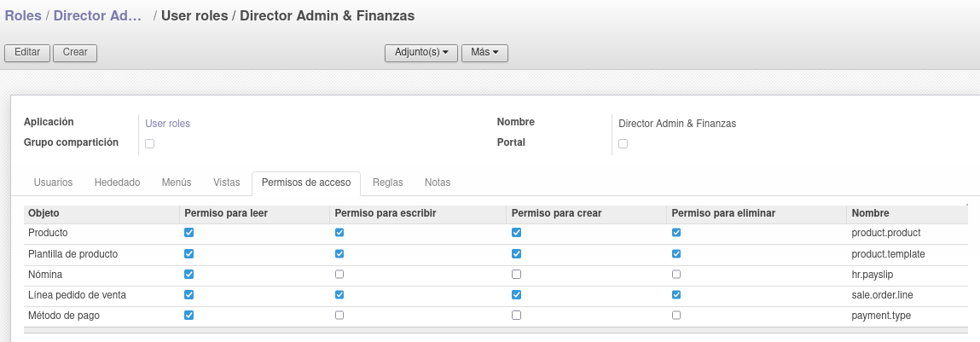The image size is (980, 342).
Task: Expand the Más dropdown menu
Action: click(x=484, y=53)
